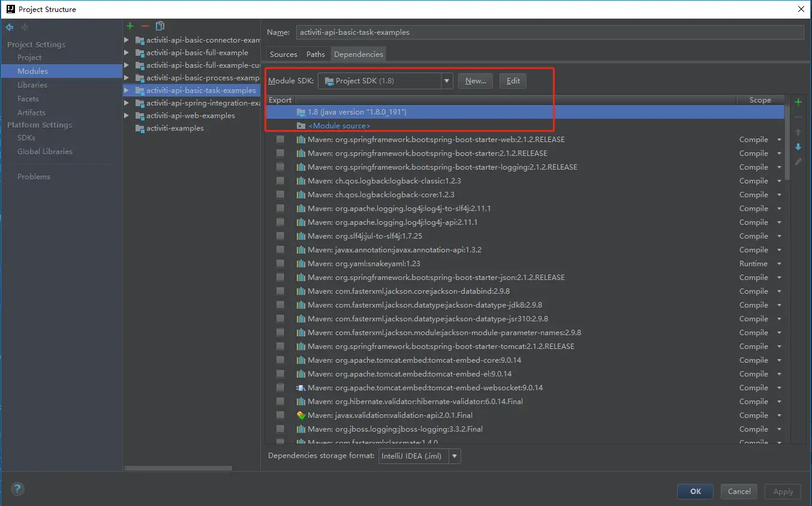Click the module Name input field
This screenshot has width=812, height=506.
(550, 32)
